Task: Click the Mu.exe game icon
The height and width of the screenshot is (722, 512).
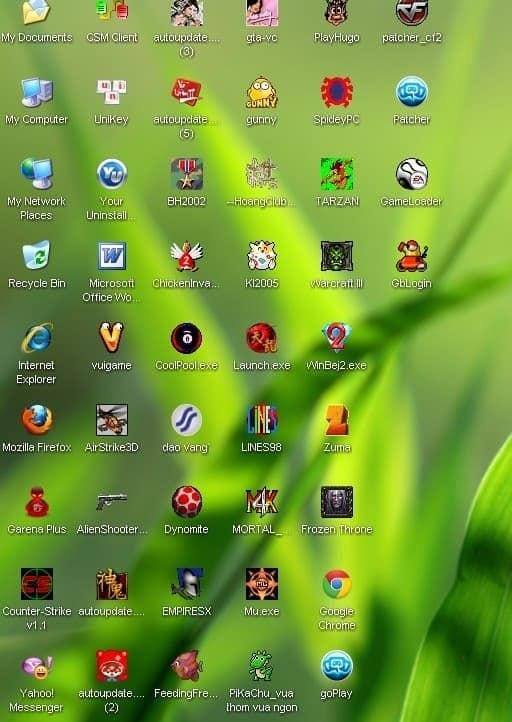Action: coord(262,584)
